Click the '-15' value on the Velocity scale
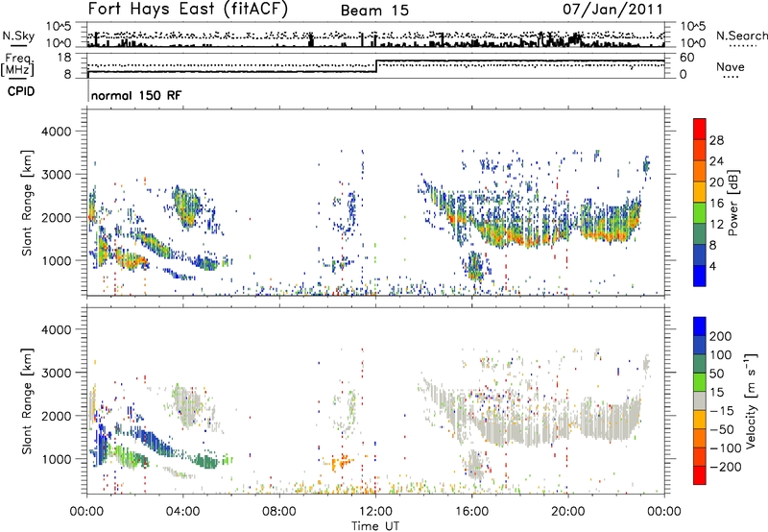The height and width of the screenshot is (532, 768). [721, 411]
